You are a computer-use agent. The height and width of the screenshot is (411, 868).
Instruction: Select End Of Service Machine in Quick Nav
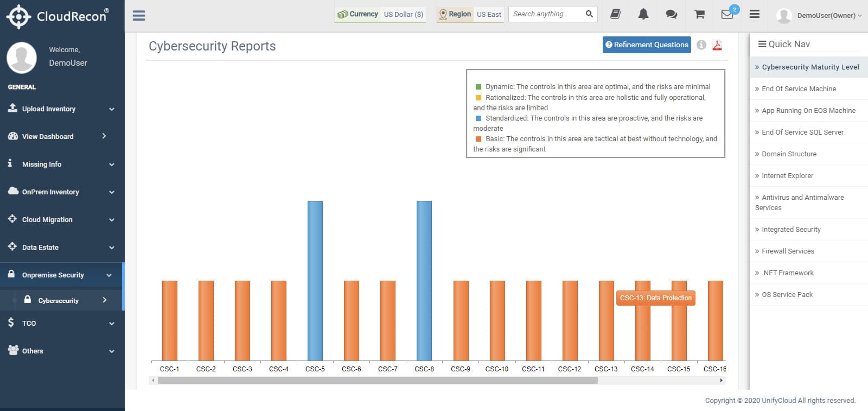pos(809,88)
